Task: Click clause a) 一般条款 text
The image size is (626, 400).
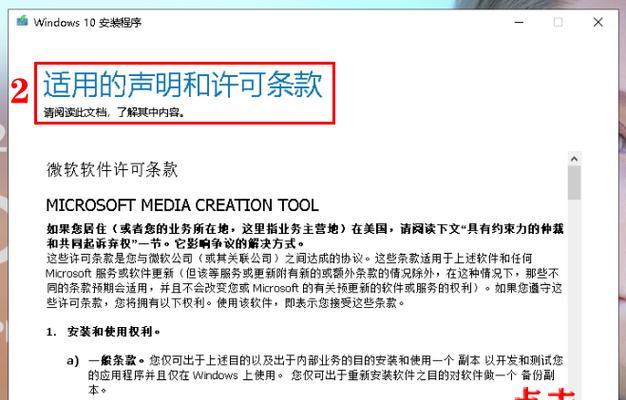Action: click(x=315, y=375)
